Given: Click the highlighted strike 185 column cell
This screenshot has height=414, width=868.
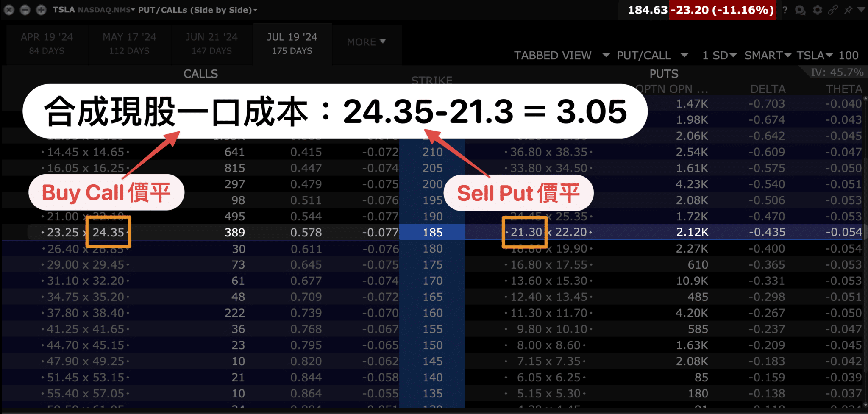Looking at the screenshot, I should [432, 232].
